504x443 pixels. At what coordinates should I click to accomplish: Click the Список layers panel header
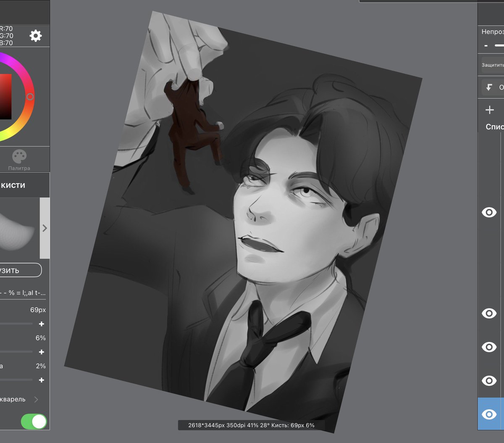(x=495, y=127)
